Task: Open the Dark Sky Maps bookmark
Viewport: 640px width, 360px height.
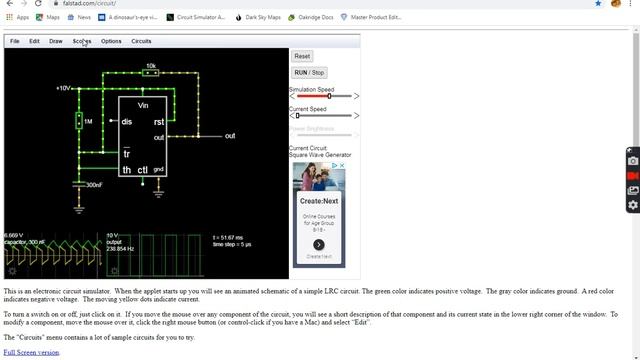Action: pyautogui.click(x=258, y=17)
